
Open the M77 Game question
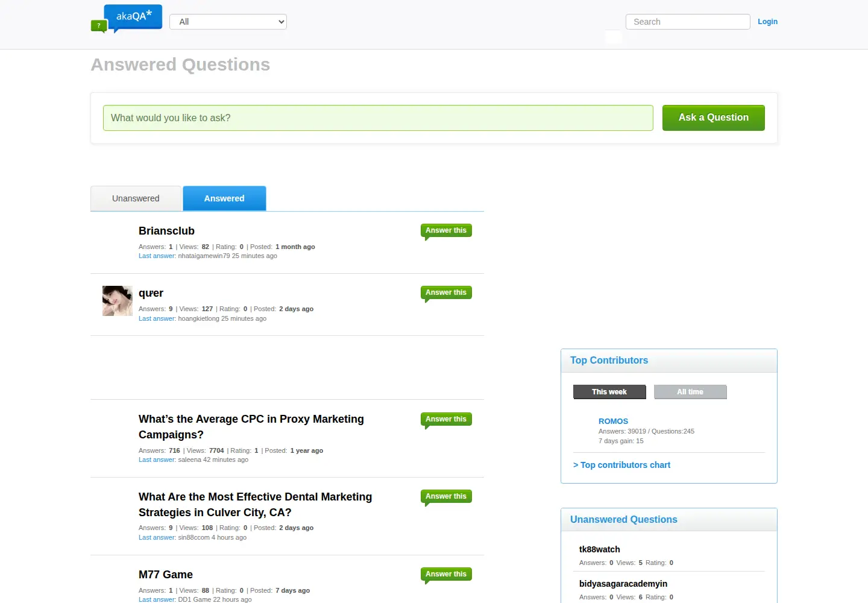point(166,575)
